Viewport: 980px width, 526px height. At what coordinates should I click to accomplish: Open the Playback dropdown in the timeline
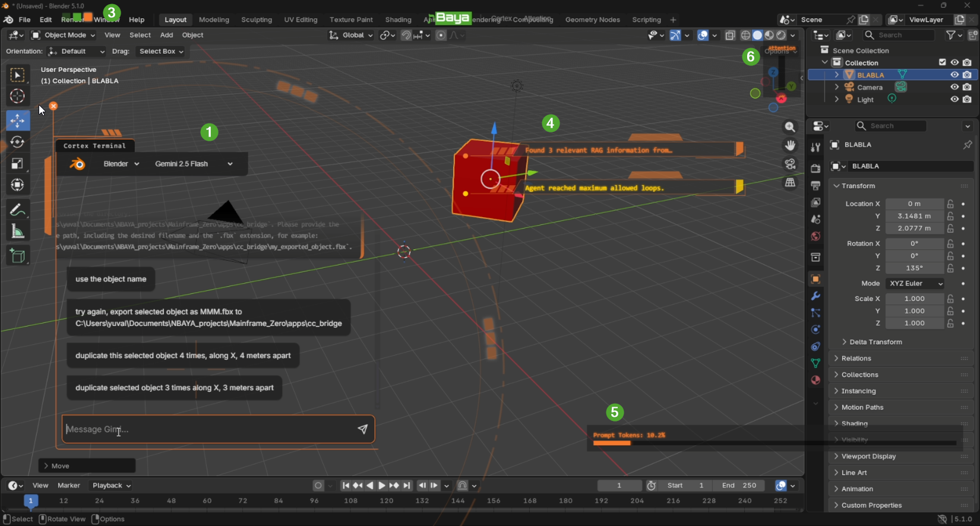(112, 486)
